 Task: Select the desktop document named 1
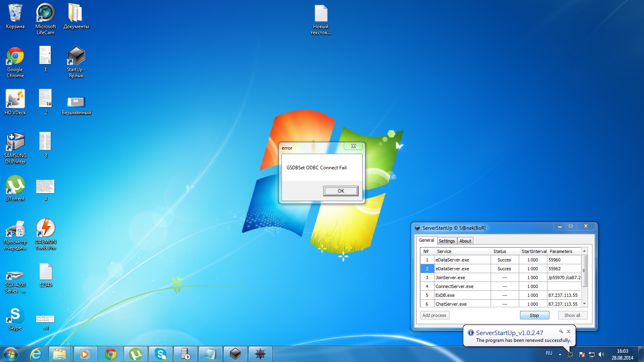pyautogui.click(x=45, y=59)
